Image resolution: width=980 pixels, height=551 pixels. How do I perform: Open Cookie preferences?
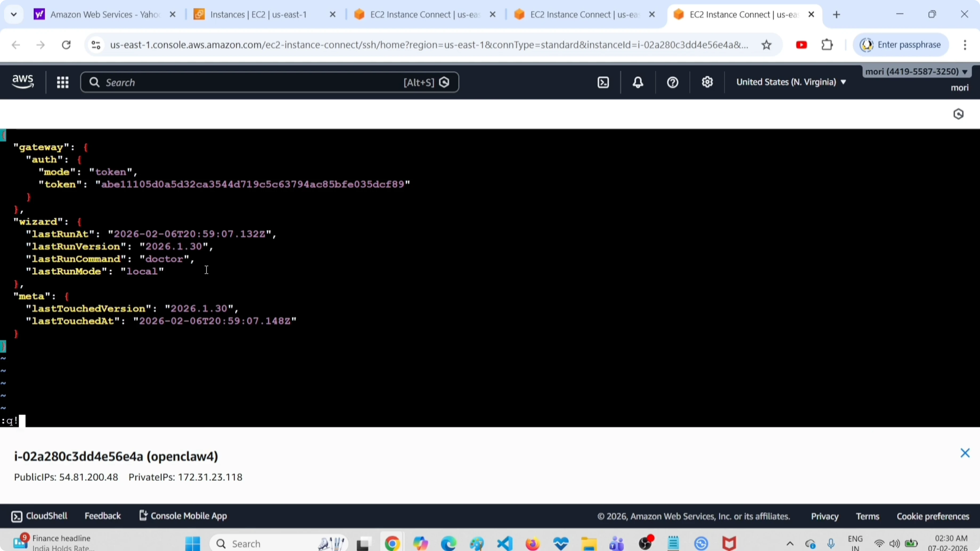click(x=933, y=516)
